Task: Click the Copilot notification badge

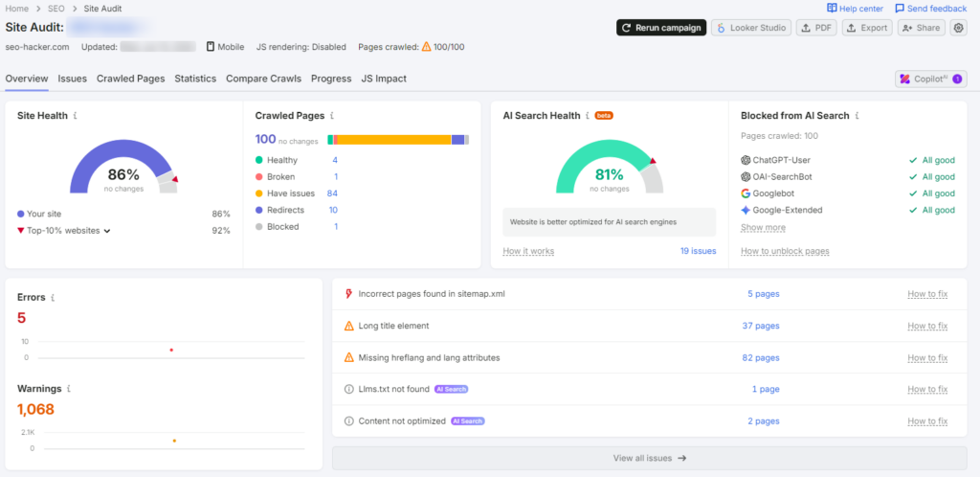Action: (x=957, y=79)
